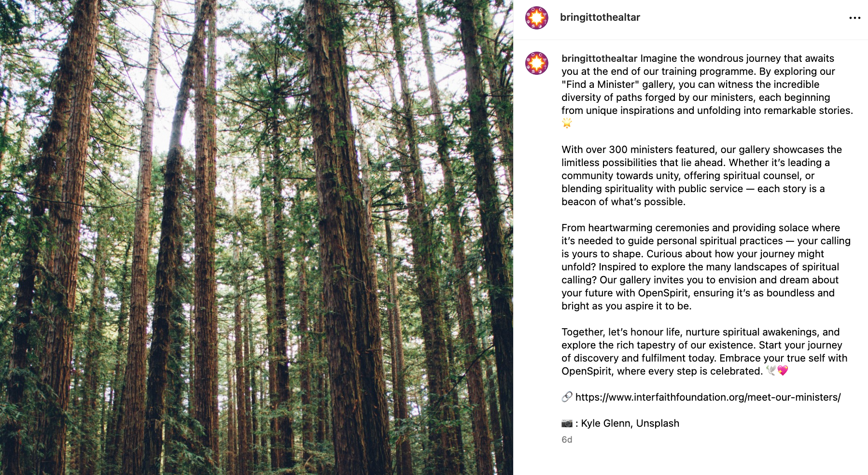Screen dimensions: 868x475
Task: Click the sparkling heart emoji in caption
Action: click(x=783, y=371)
